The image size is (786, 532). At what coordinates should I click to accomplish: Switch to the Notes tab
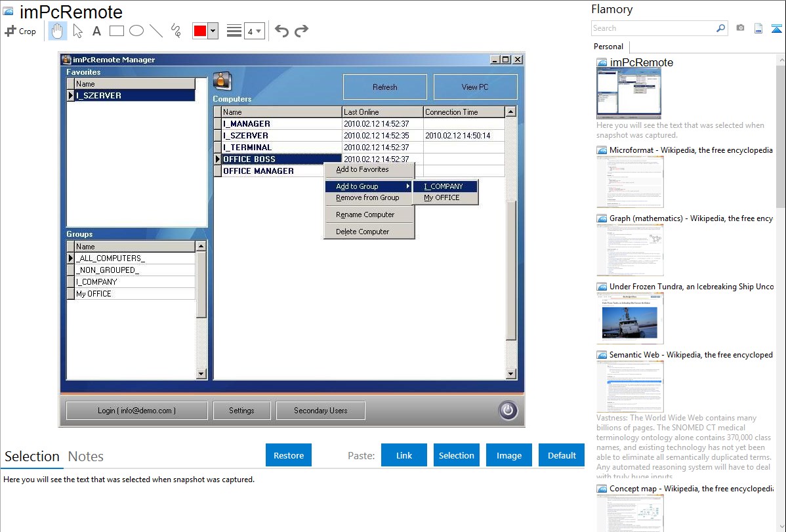point(86,457)
